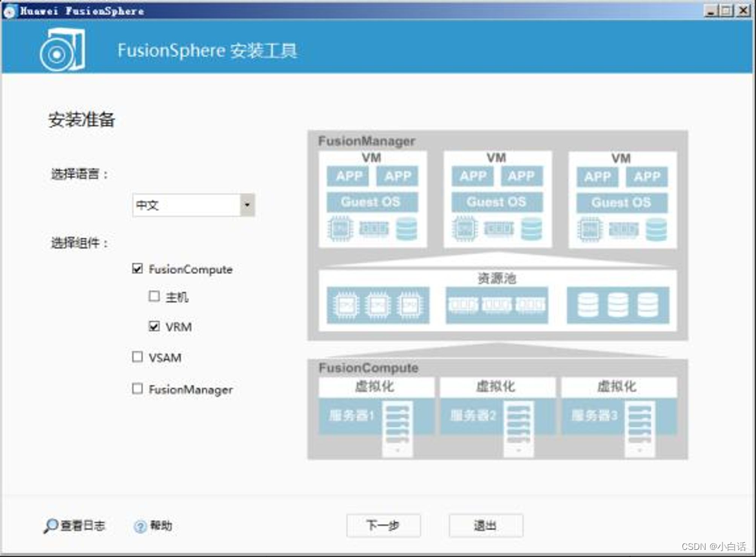Open 查看日志 link

(x=83, y=525)
